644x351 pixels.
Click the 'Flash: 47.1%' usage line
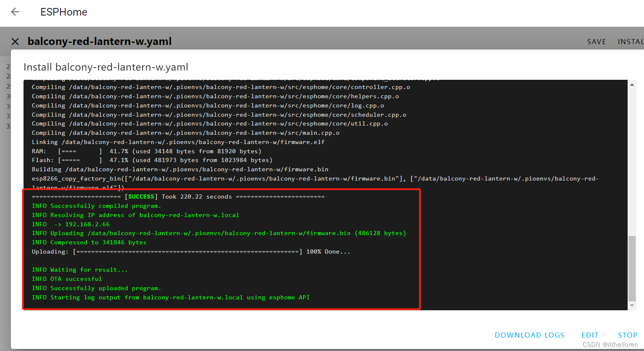coord(152,160)
